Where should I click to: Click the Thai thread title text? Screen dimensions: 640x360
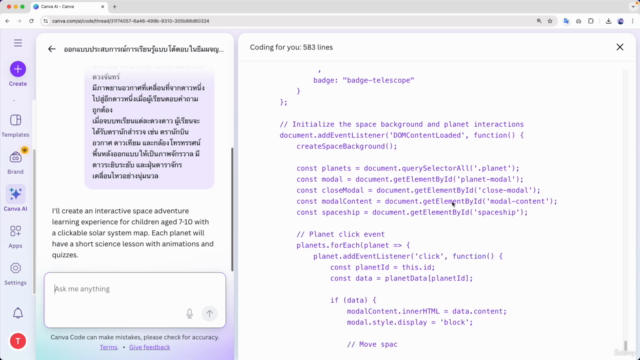click(x=144, y=49)
